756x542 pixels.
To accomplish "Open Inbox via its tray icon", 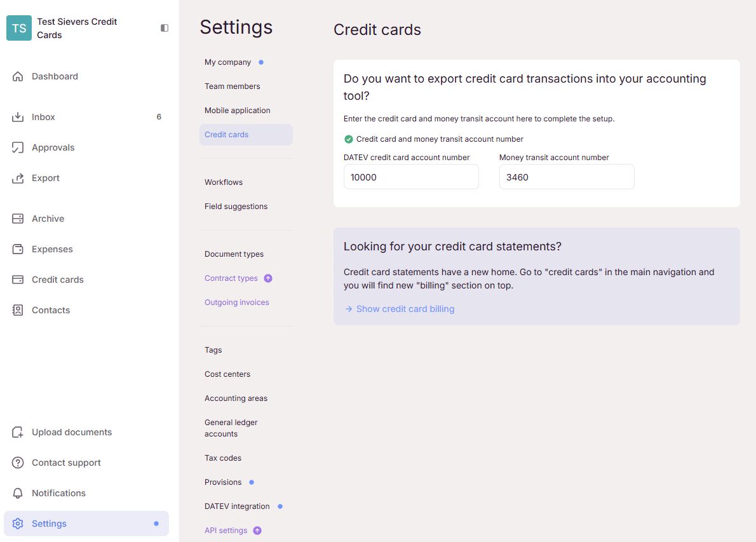I will 18,117.
